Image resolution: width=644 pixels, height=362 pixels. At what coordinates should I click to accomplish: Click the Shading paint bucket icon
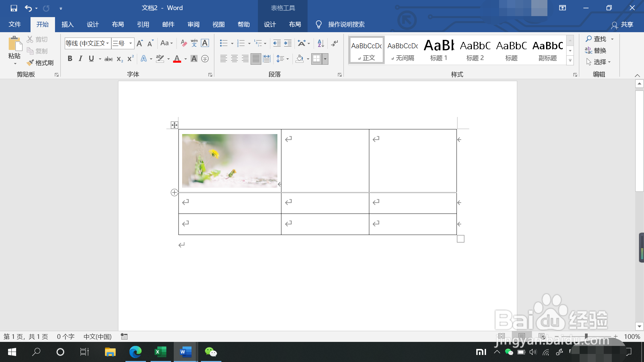coord(300,59)
